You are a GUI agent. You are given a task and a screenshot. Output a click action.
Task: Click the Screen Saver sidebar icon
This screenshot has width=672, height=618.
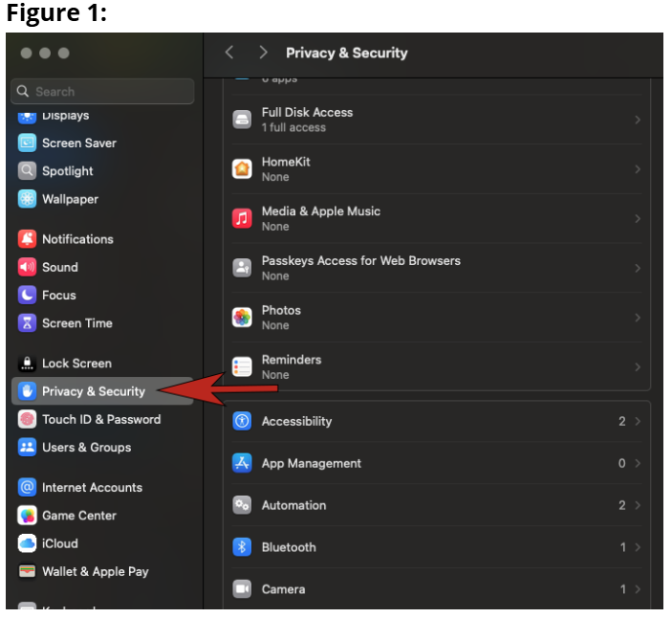(27, 143)
